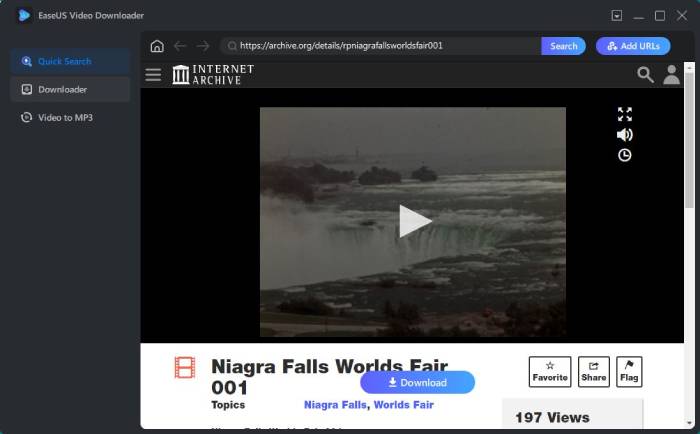Screen dimensions: 700x434
Task: Enter fullscreen on the video player
Action: [625, 114]
